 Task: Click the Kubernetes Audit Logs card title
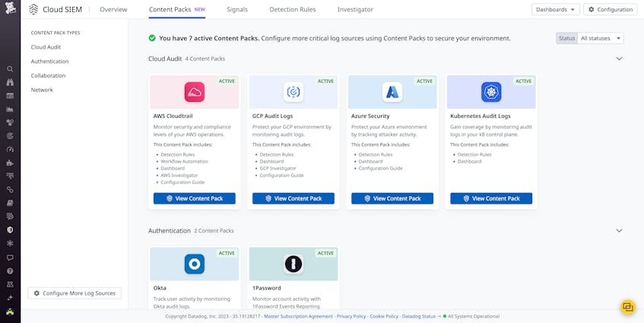point(480,116)
